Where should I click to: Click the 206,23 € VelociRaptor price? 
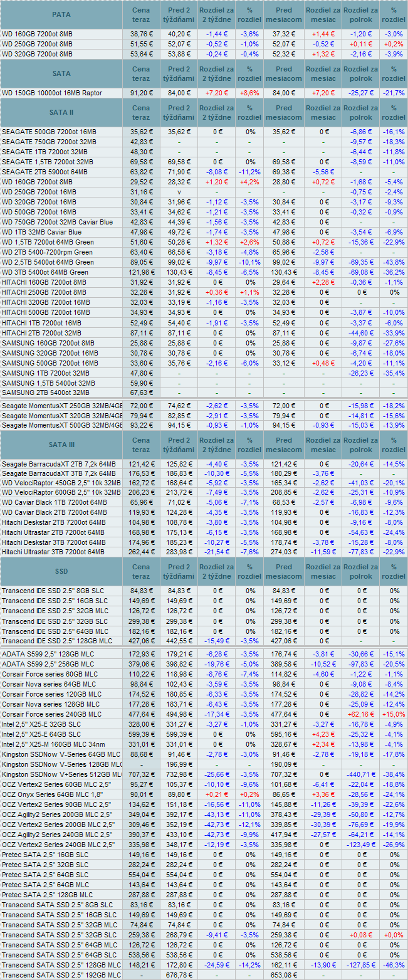(x=142, y=493)
